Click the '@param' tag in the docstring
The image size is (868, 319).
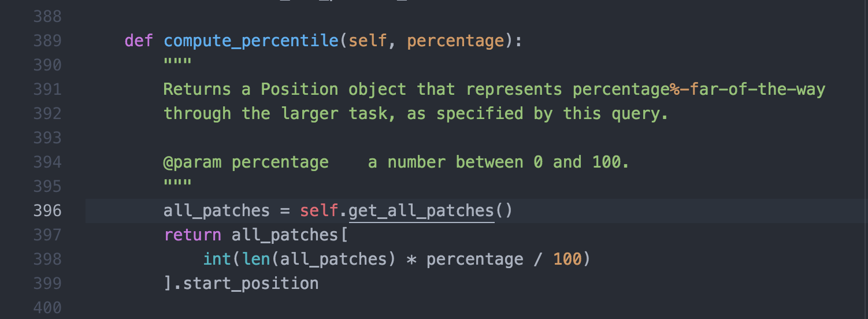(192, 162)
